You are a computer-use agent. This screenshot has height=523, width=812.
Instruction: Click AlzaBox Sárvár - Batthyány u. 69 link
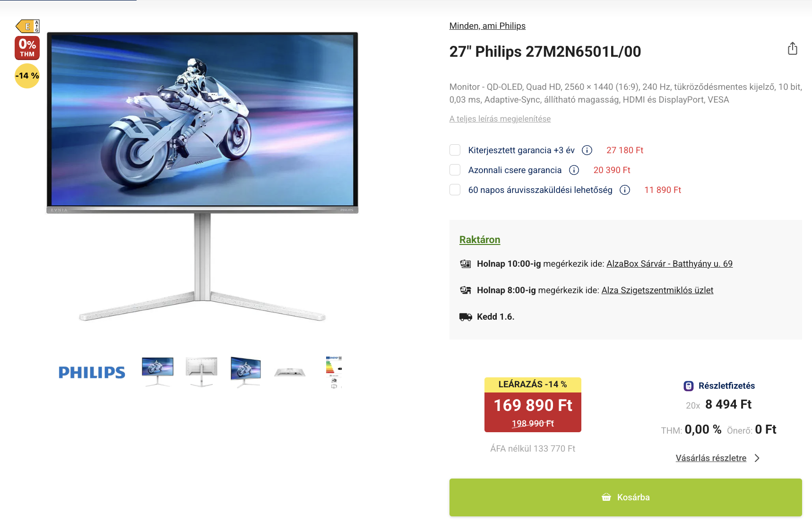click(x=669, y=263)
